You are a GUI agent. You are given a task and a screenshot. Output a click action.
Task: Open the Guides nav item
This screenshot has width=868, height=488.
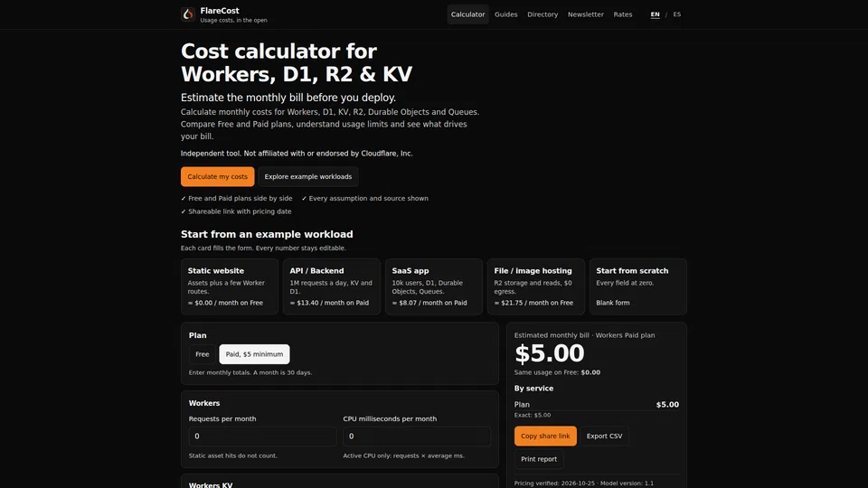tap(506, 14)
